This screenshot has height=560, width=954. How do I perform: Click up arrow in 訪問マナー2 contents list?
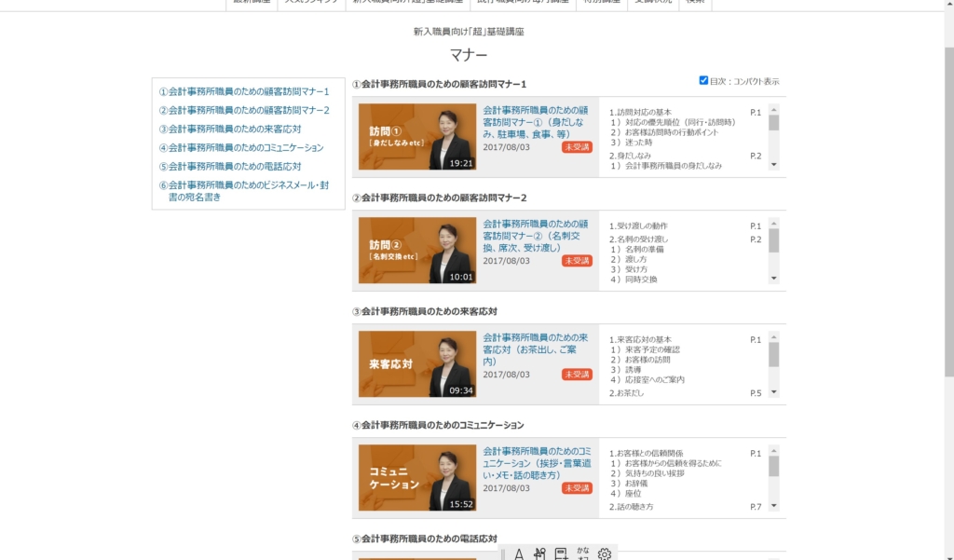(x=774, y=224)
